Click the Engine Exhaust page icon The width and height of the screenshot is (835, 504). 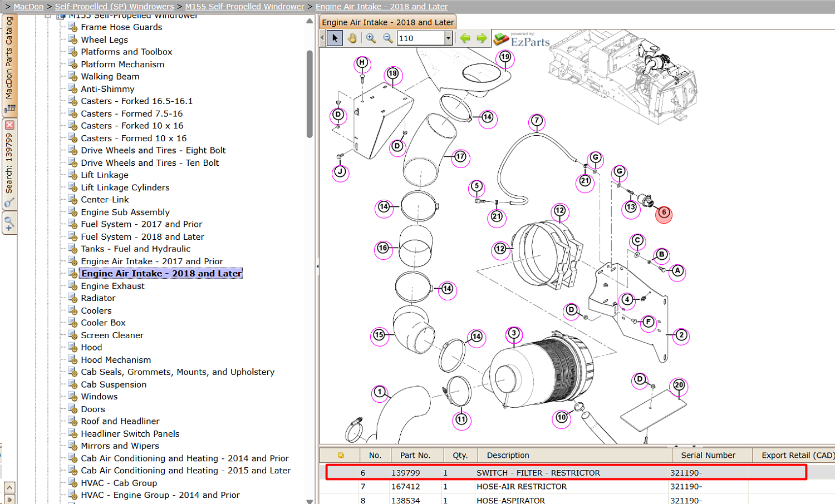(73, 286)
